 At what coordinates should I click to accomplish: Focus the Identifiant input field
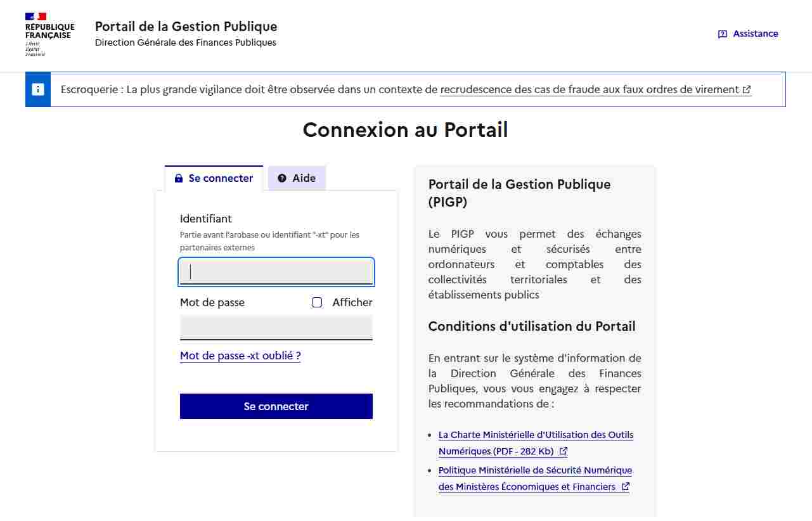click(x=276, y=272)
